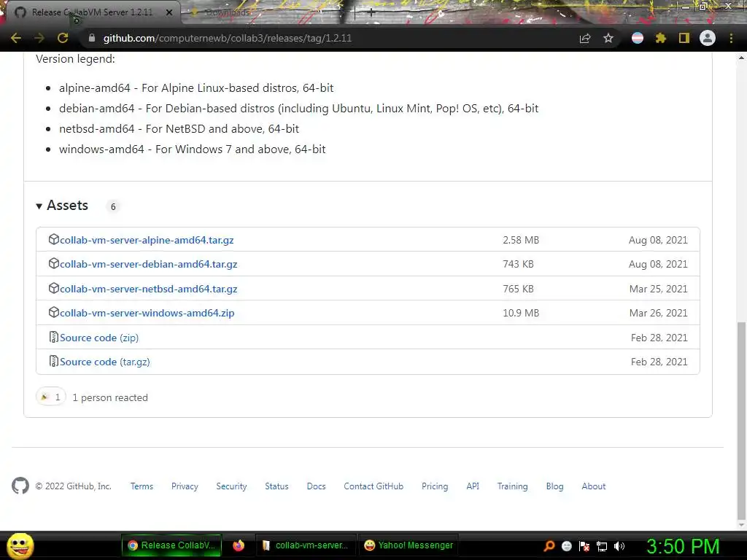This screenshot has height=560, width=747.
Task: Open the Extensions puzzle piece icon
Action: tap(661, 38)
